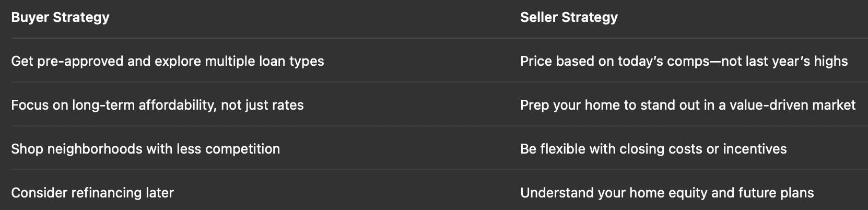Click the words 'multiple loan types'

264,62
